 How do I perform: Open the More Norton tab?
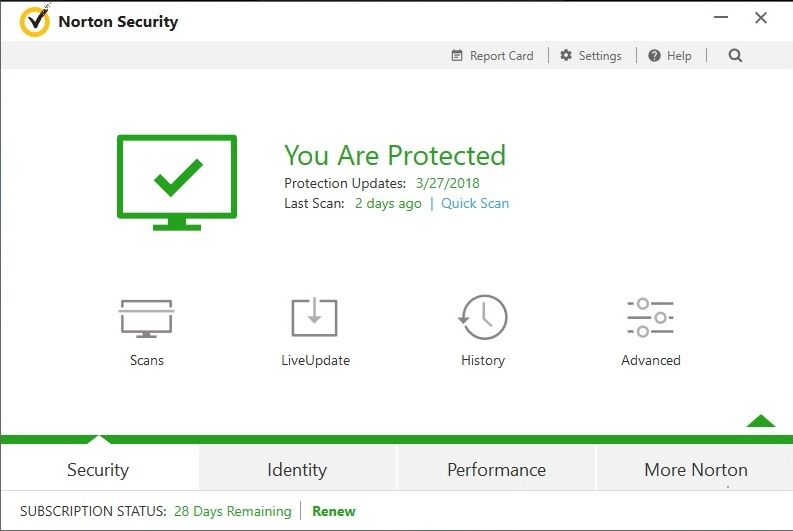(x=695, y=469)
